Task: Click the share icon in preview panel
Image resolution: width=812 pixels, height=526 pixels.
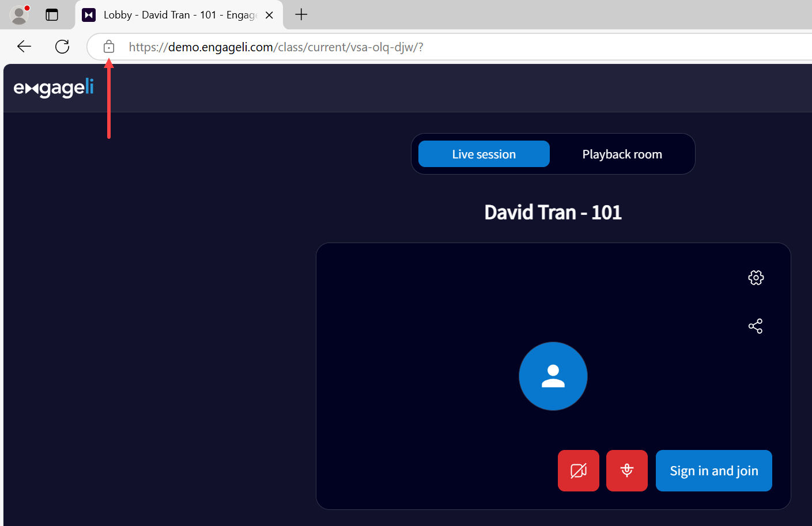Action: point(756,326)
